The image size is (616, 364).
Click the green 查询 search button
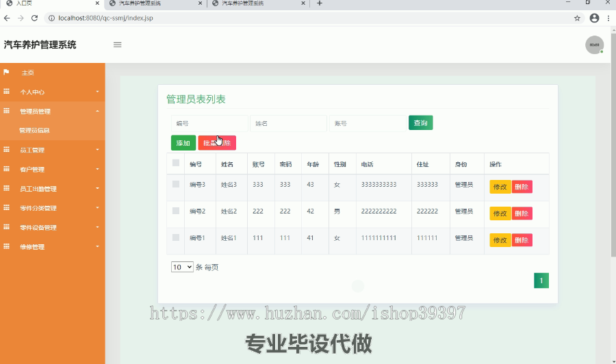420,122
